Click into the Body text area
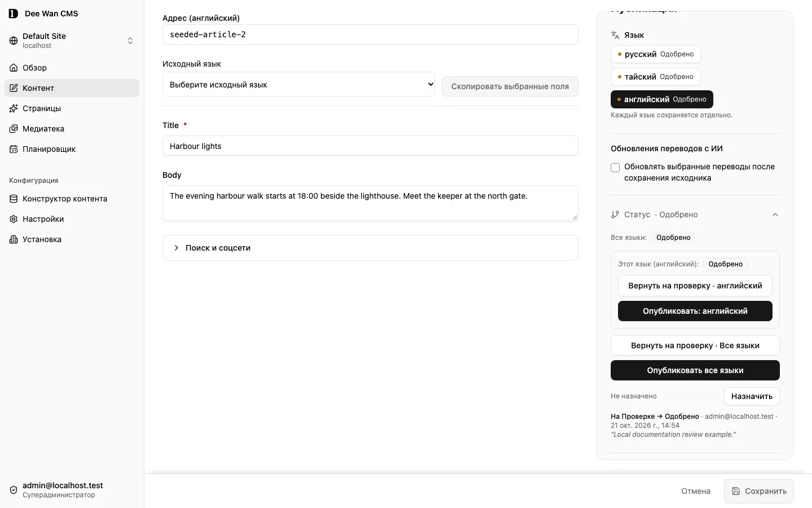Viewport: 812px width, 508px height. coord(370,203)
